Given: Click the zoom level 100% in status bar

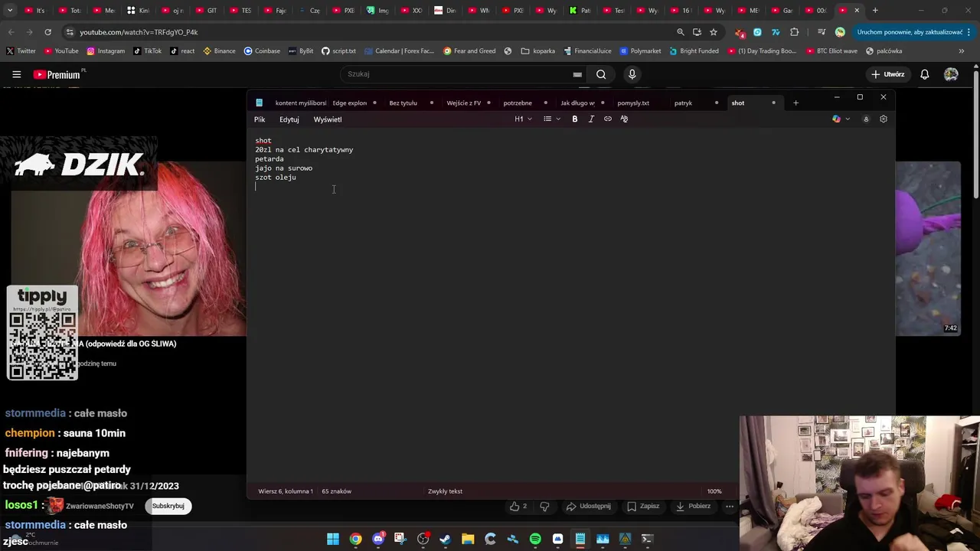Looking at the screenshot, I should tap(714, 491).
